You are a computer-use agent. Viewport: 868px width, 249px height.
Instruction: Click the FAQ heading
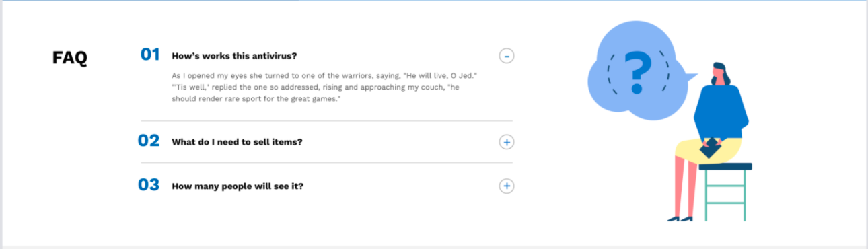click(70, 58)
